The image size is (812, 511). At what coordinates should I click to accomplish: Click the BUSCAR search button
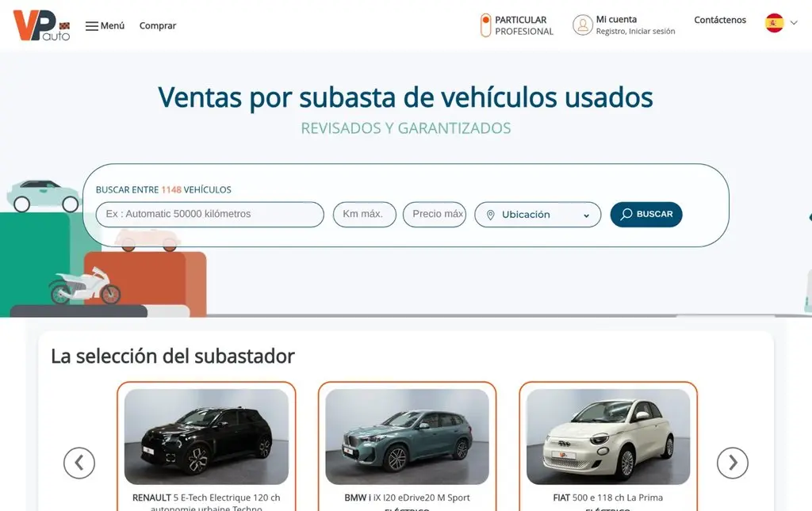(646, 214)
